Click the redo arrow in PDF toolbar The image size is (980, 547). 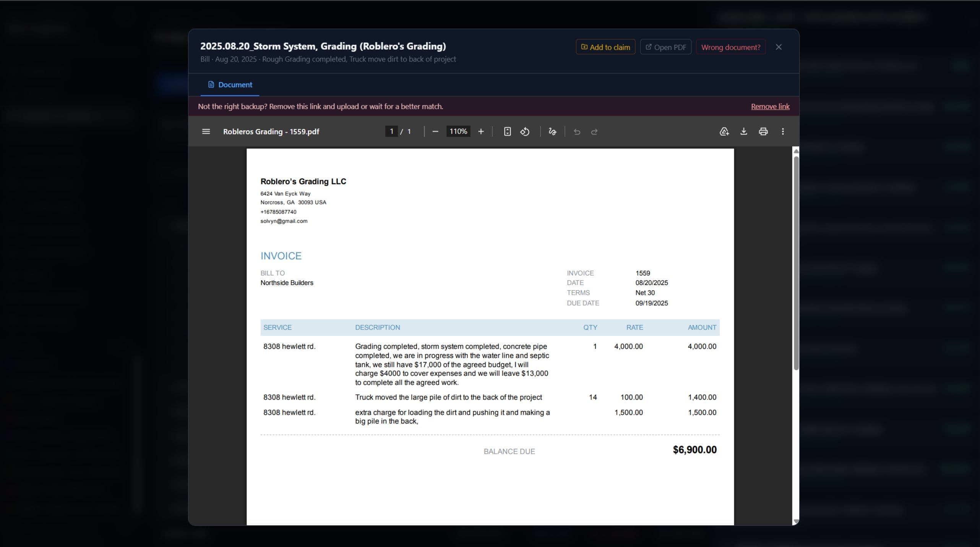tap(594, 132)
